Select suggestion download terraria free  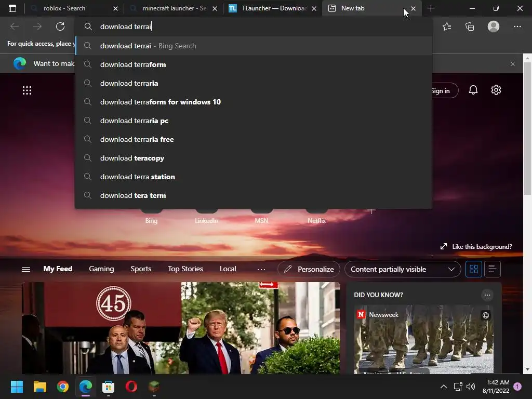254,139
